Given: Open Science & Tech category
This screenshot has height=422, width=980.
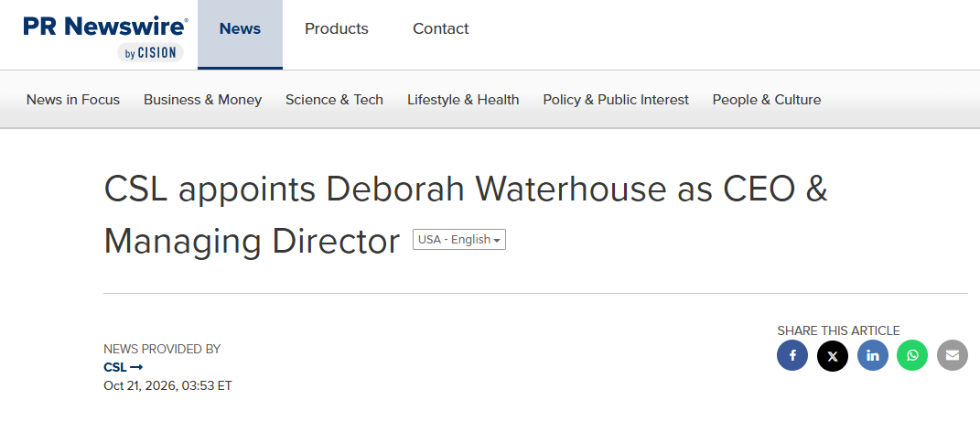Looking at the screenshot, I should [334, 100].
